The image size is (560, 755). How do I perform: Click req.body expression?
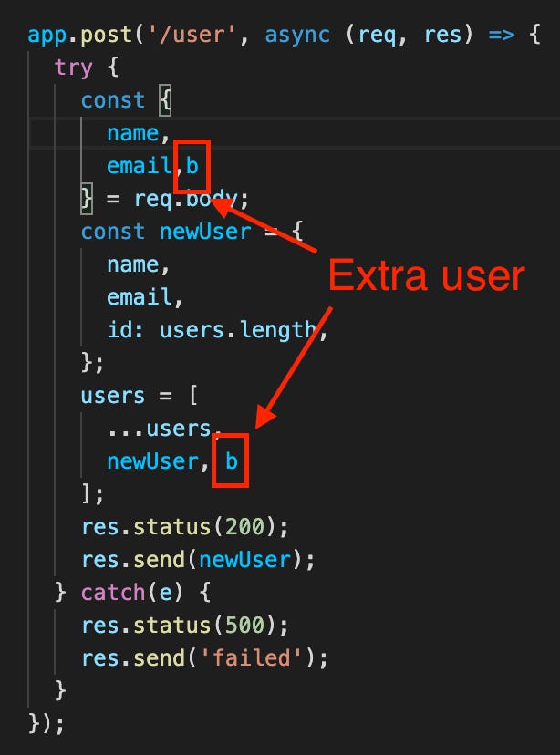(x=186, y=199)
